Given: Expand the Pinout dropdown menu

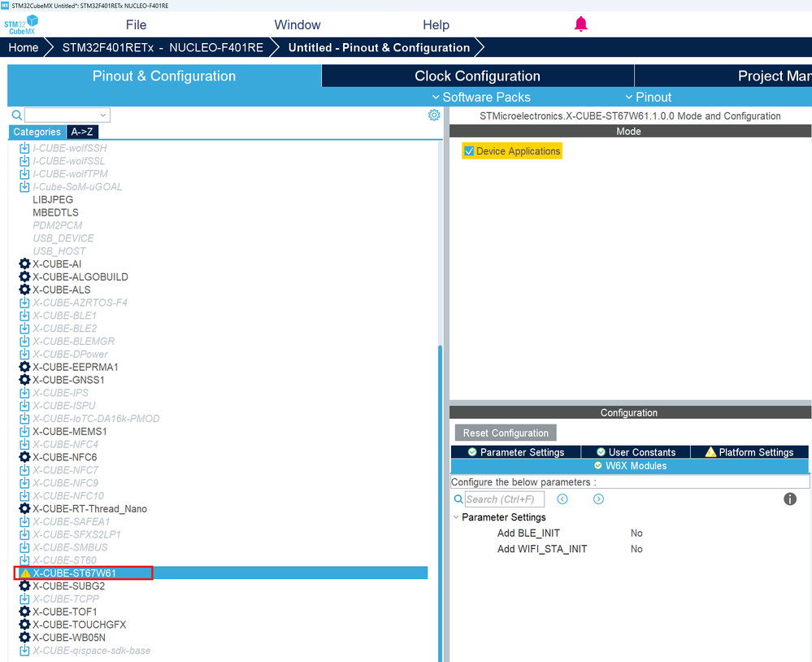Looking at the screenshot, I should 648,98.
